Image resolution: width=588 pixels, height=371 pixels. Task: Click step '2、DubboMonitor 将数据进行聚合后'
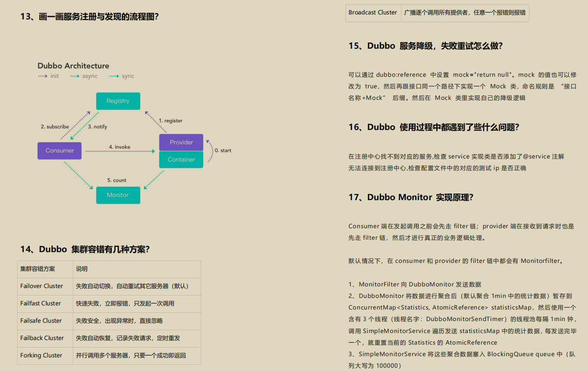click(x=460, y=296)
